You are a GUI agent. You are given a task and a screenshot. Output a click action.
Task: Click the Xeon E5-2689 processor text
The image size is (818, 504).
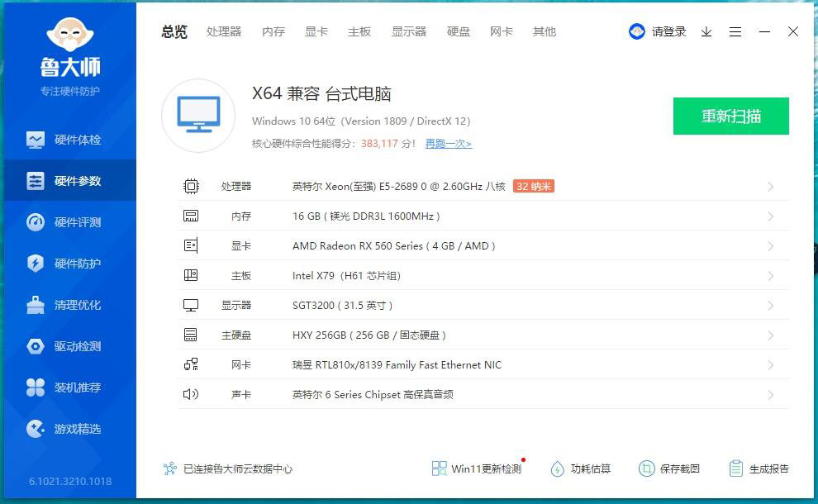398,186
